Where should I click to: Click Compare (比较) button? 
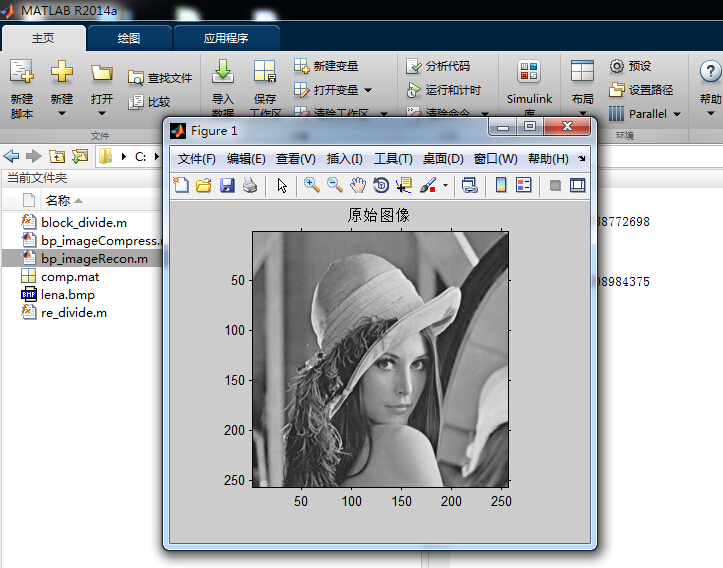(x=149, y=102)
